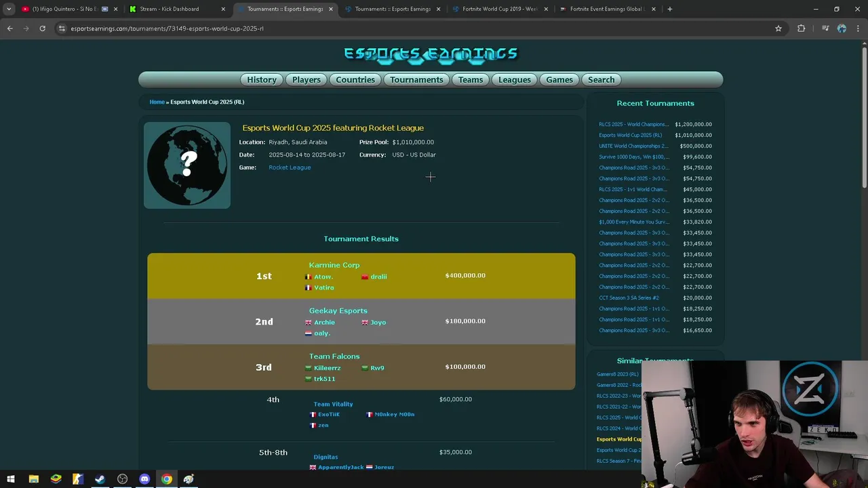This screenshot has width=868, height=488.
Task: Open Chrome's three-dot menu
Action: point(858,28)
